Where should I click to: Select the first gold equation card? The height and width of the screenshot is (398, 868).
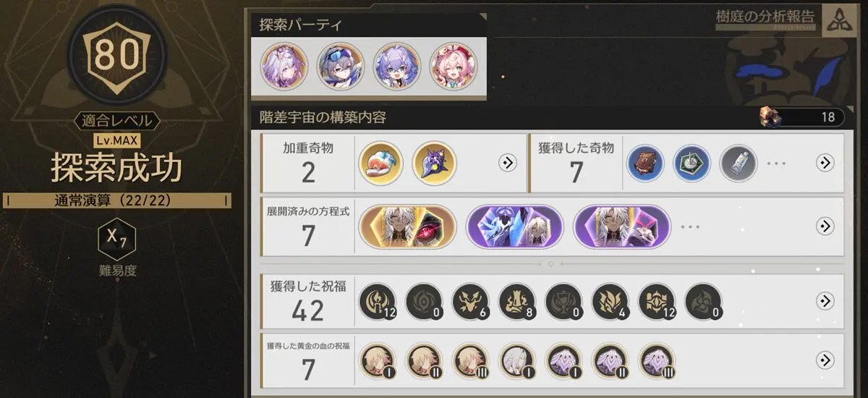(x=408, y=227)
